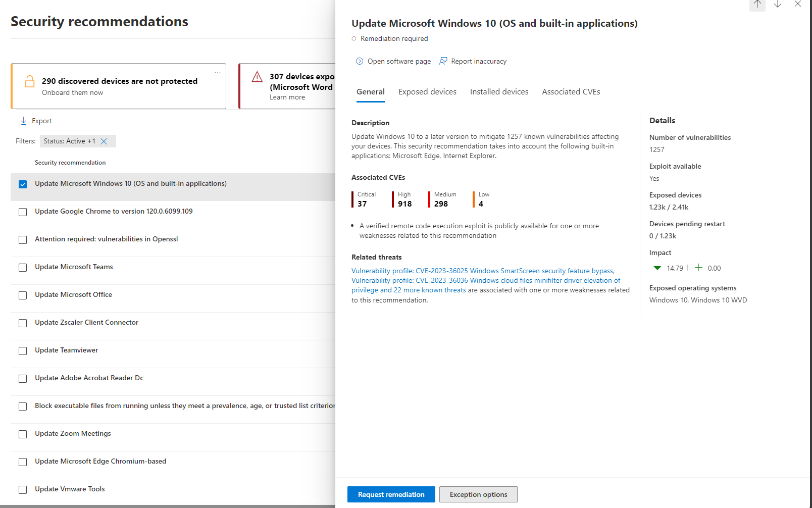This screenshot has width=812, height=508.
Task: Click the Open software page arrow icon
Action: (x=360, y=61)
